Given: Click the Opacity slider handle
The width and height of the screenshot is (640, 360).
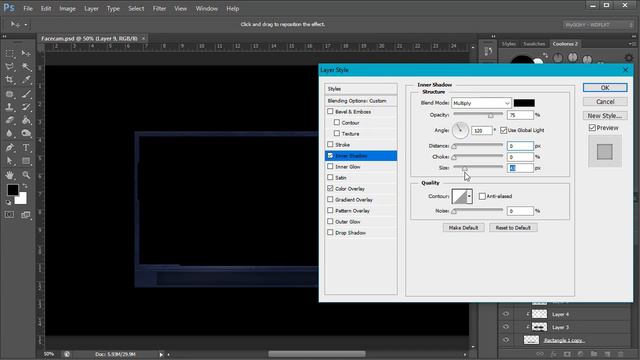Looking at the screenshot, I should (491, 116).
